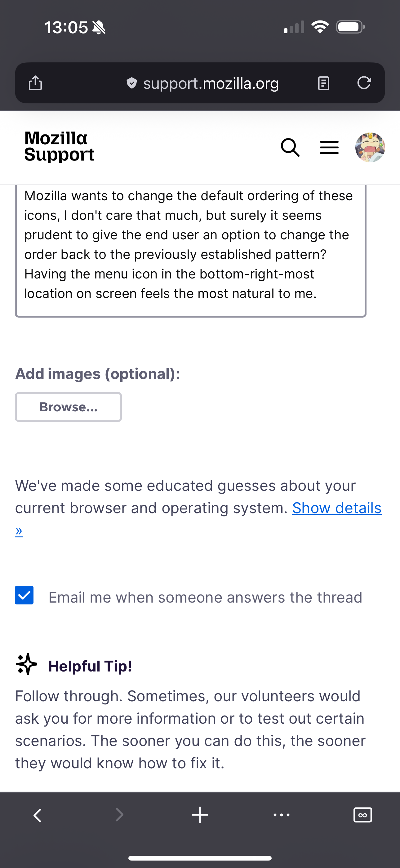
Task: Open a new tab with plus icon
Action: pyautogui.click(x=200, y=815)
